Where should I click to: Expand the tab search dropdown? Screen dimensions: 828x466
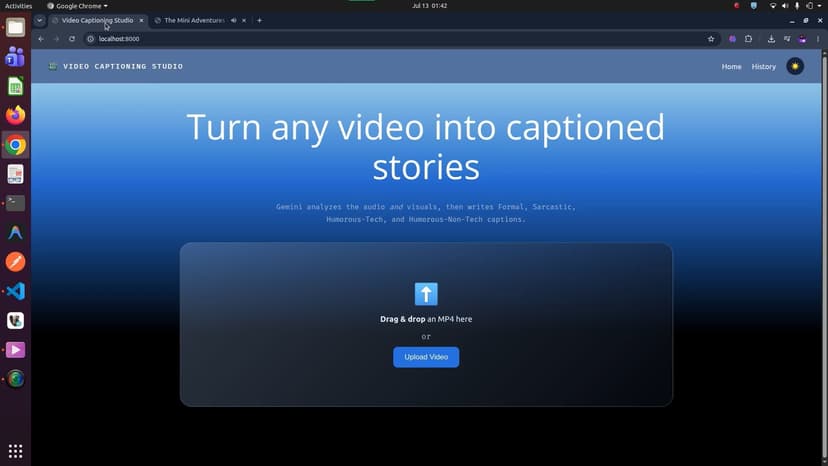[x=39, y=20]
